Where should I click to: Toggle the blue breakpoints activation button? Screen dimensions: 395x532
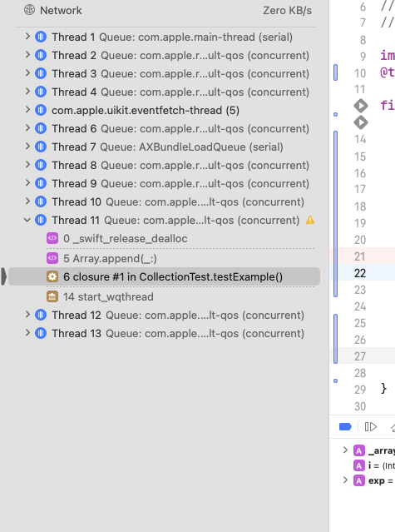pos(345,426)
